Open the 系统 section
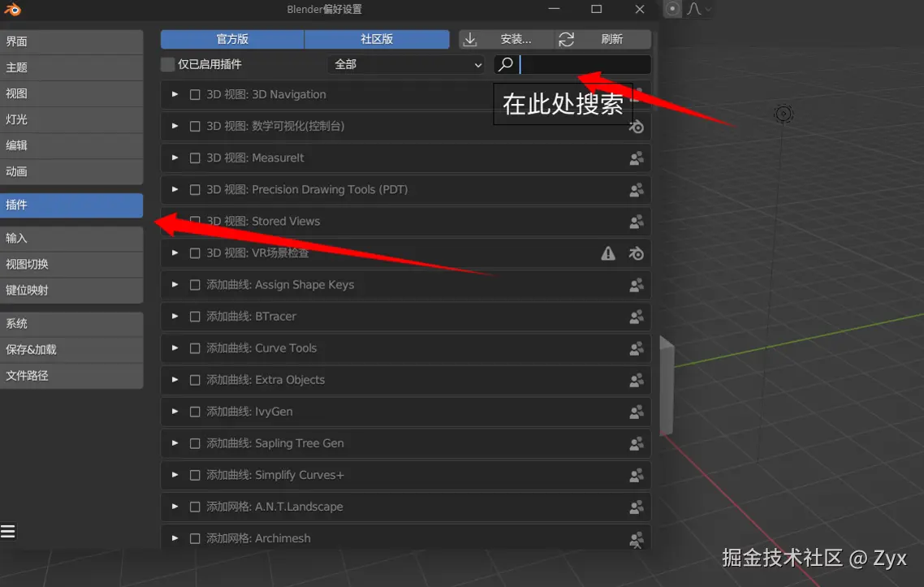The image size is (924, 587). [71, 324]
